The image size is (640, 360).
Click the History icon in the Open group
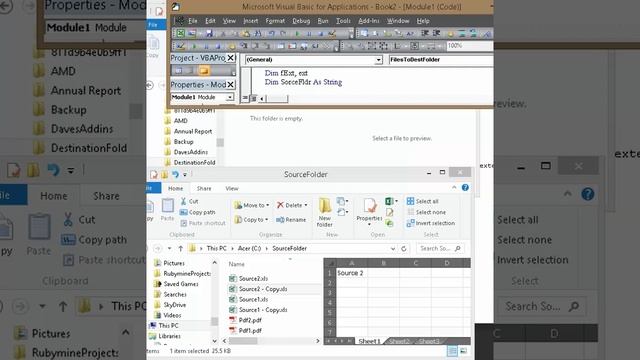(389, 223)
